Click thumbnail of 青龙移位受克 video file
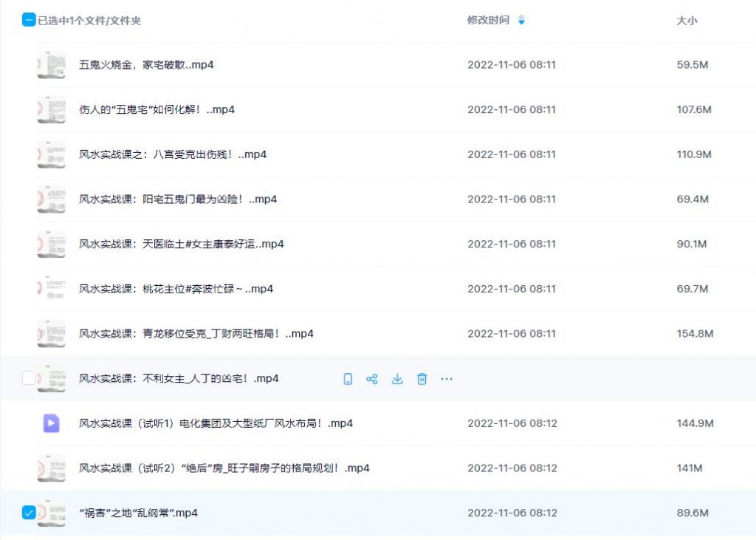The height and width of the screenshot is (540, 756). (51, 334)
